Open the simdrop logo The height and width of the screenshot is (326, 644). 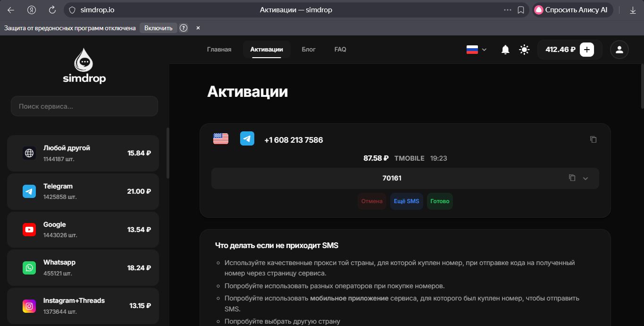(84, 65)
